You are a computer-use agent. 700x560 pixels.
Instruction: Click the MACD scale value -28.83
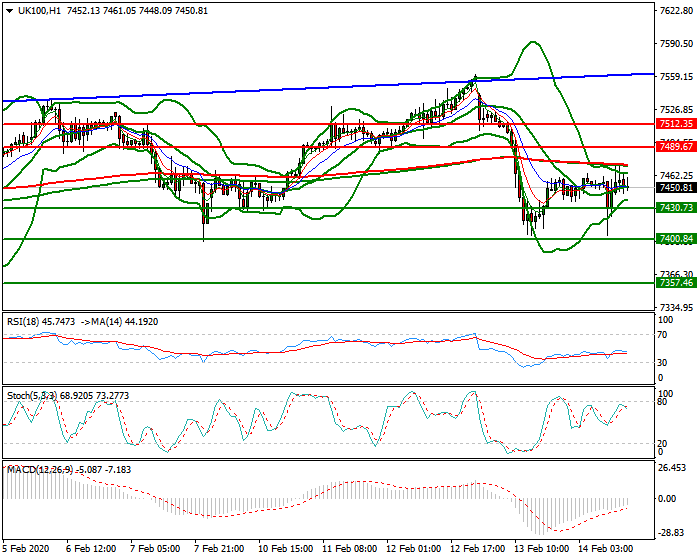tap(671, 533)
